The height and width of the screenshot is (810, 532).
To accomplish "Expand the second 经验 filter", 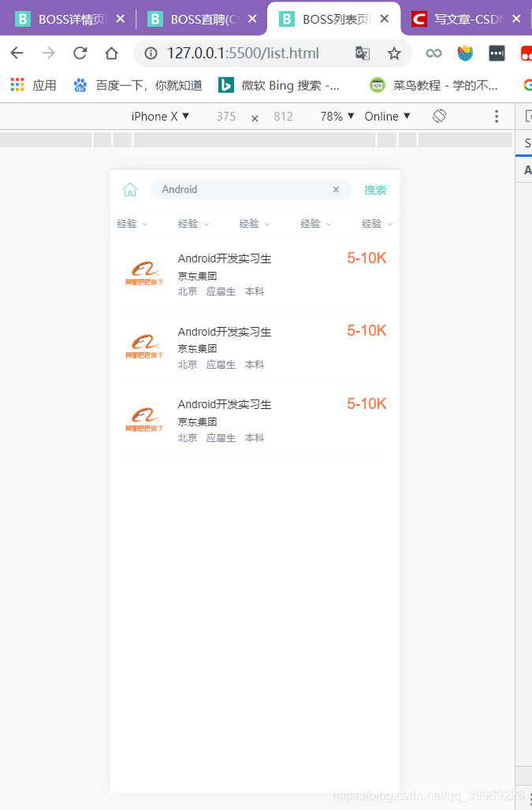I will point(194,224).
